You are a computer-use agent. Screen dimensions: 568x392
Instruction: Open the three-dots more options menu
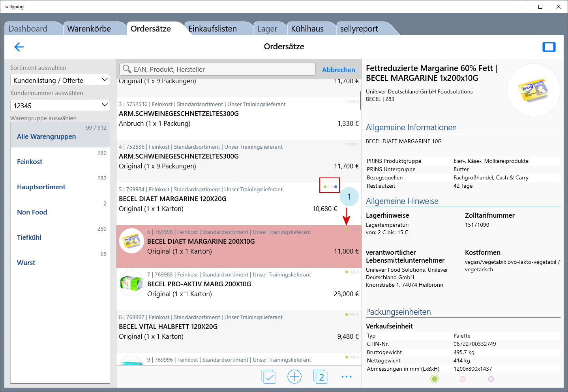tap(346, 377)
